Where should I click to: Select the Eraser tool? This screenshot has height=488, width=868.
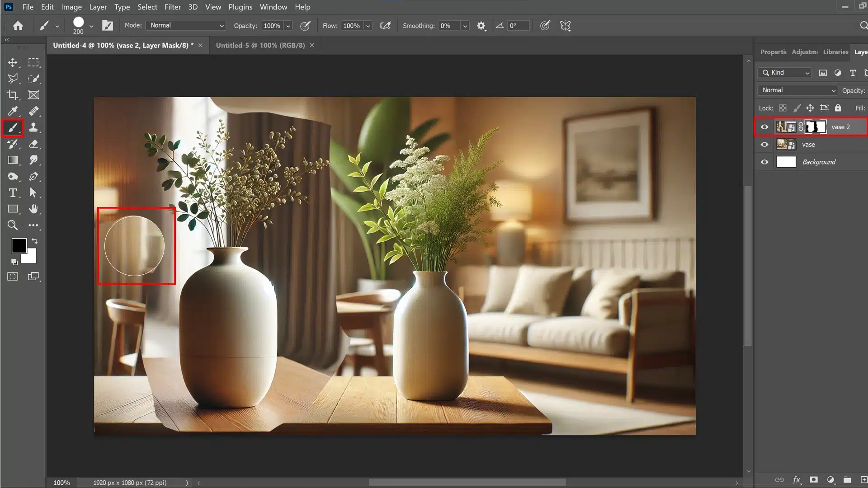click(x=33, y=144)
